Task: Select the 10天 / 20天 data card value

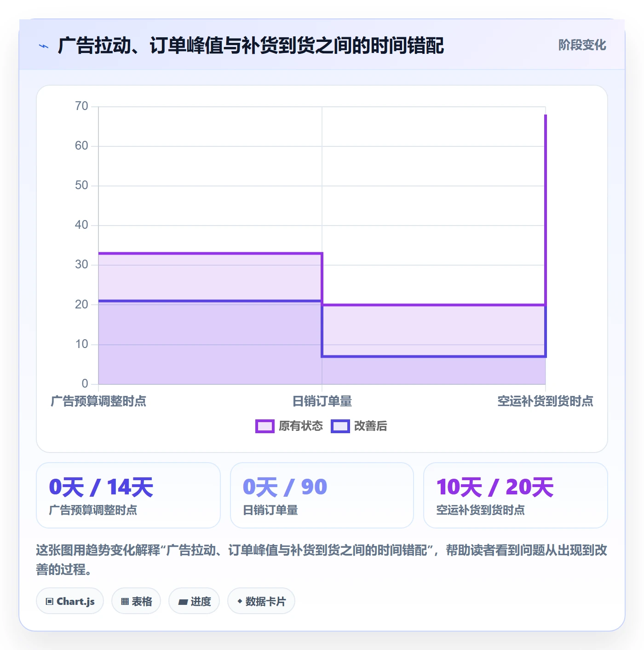Action: pyautogui.click(x=495, y=487)
